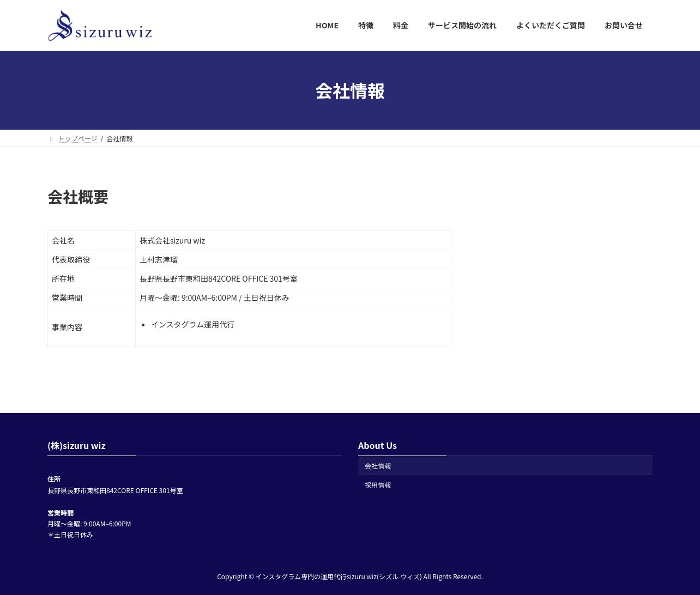Screen dimensions: 700x595
Task: Open the 料金 menu item
Action: [401, 26]
